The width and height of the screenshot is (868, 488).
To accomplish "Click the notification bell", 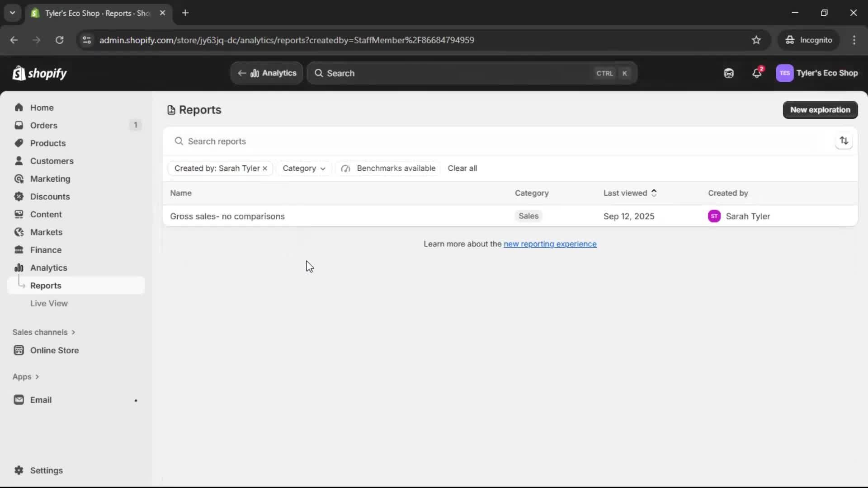I will (757, 73).
